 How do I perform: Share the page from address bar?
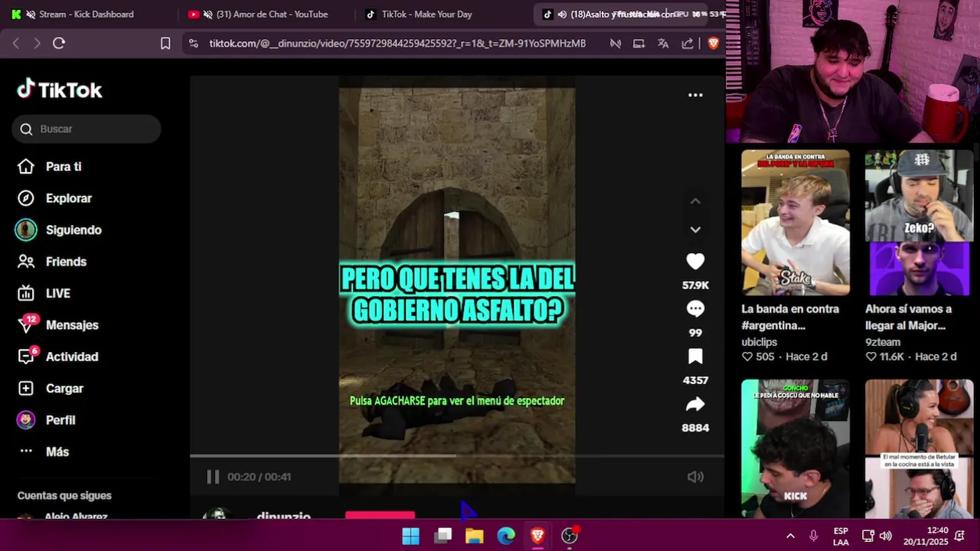[688, 44]
